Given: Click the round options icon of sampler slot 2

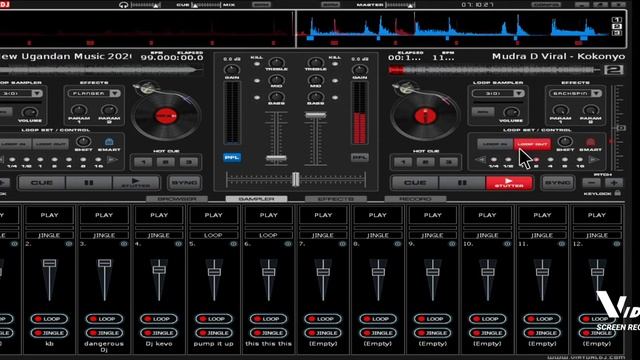Looking at the screenshot, I should coord(69,244).
